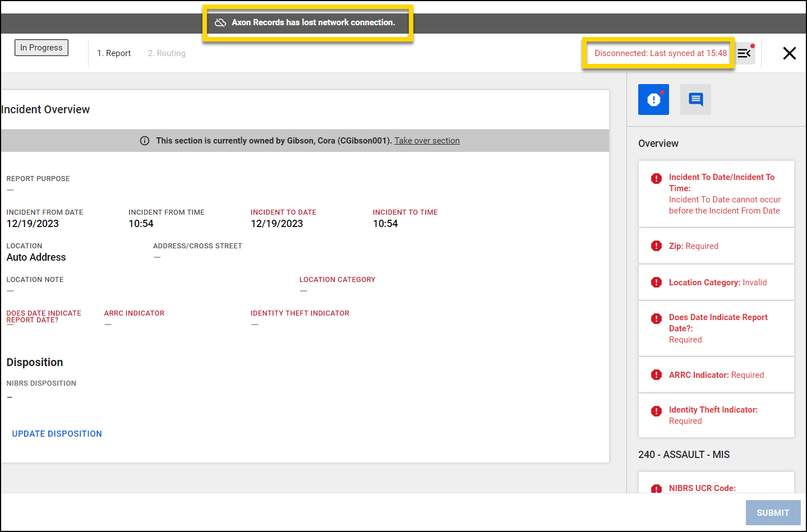Screen dimensions: 807x532
Task: Click the error icon beside Zip Required
Action: coord(656,246)
